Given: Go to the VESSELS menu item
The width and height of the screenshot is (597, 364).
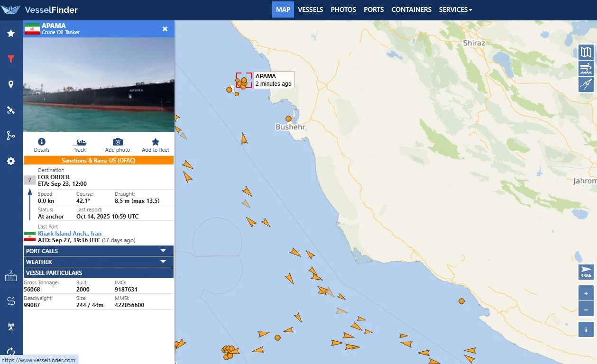Looking at the screenshot, I should [x=311, y=9].
